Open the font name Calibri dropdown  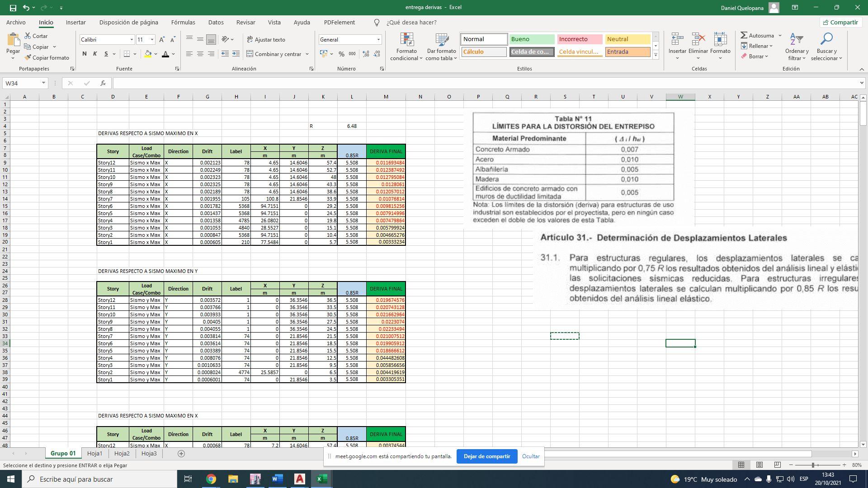tap(132, 40)
